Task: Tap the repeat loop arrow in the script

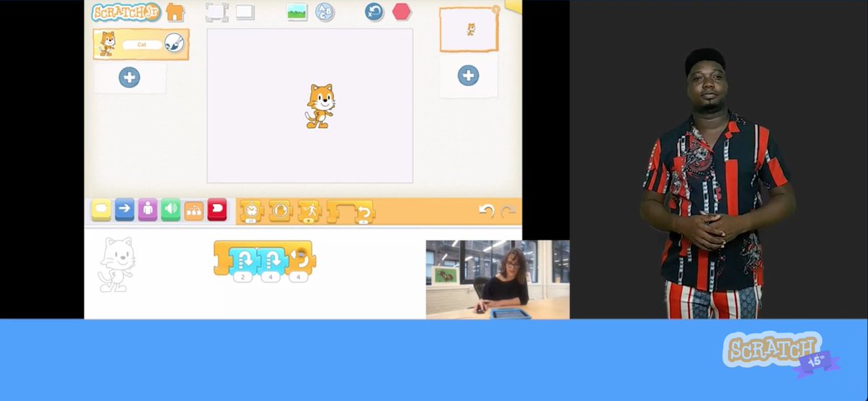Action: coord(300,259)
